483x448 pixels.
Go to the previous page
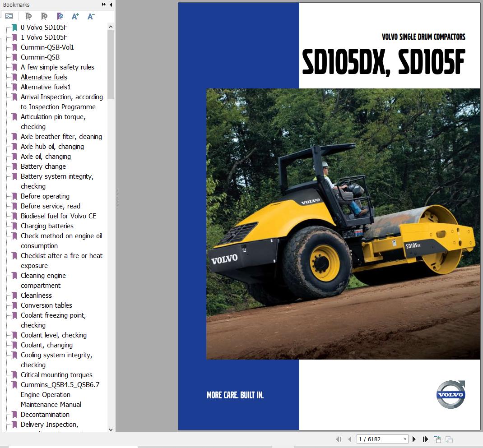click(350, 439)
